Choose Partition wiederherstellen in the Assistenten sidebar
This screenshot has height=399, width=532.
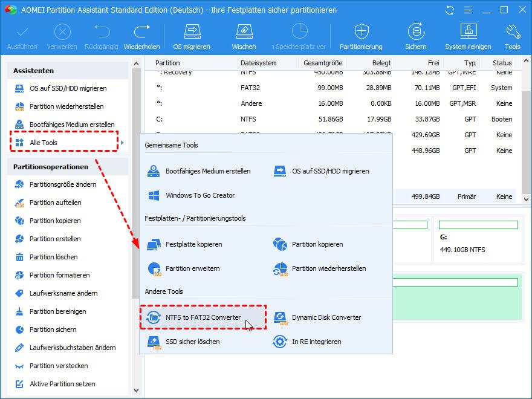click(x=68, y=106)
